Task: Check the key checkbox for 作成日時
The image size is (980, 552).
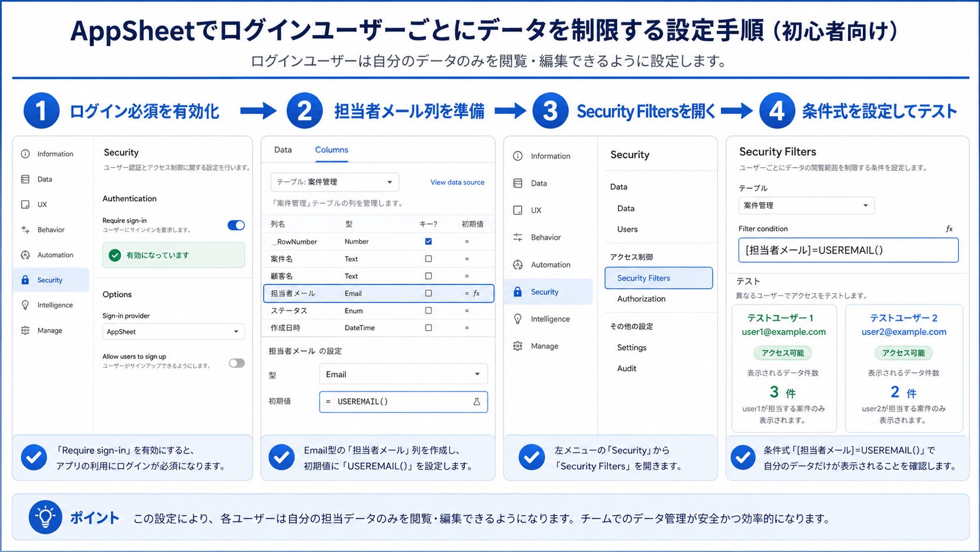Action: click(428, 328)
